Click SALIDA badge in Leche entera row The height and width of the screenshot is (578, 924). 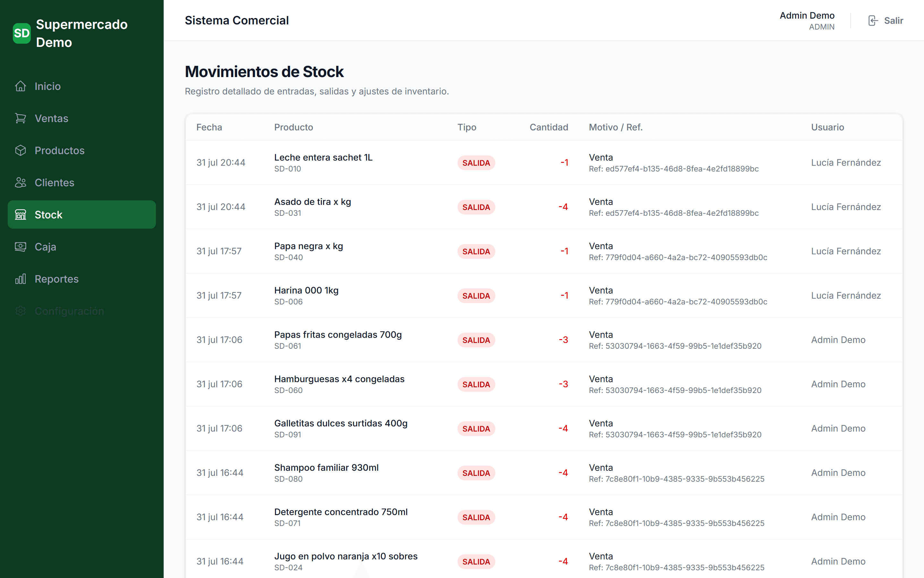[476, 163]
